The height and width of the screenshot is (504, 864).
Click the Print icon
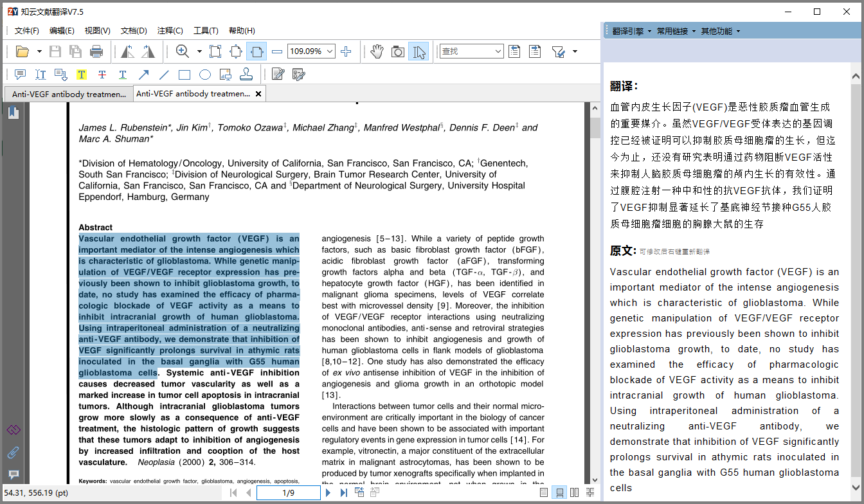tap(96, 51)
